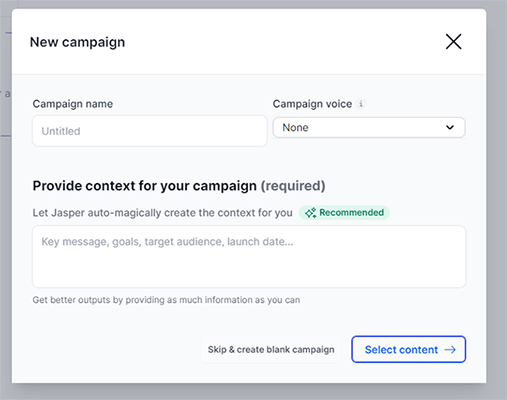507x400 pixels.
Task: Click the Get better outputs helper text
Action: (166, 300)
